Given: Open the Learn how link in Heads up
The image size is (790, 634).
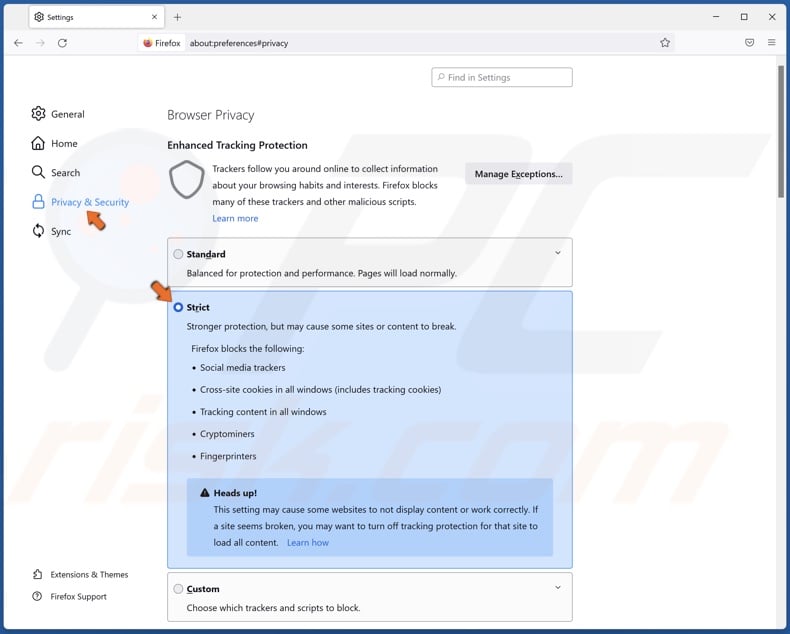Looking at the screenshot, I should tap(308, 542).
